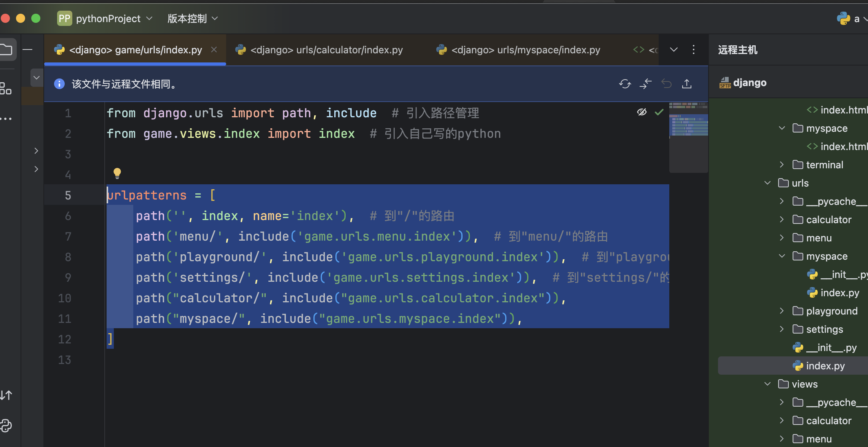This screenshot has width=868, height=447.
Task: Collapse the myspace folder under urls
Action: click(x=782, y=256)
